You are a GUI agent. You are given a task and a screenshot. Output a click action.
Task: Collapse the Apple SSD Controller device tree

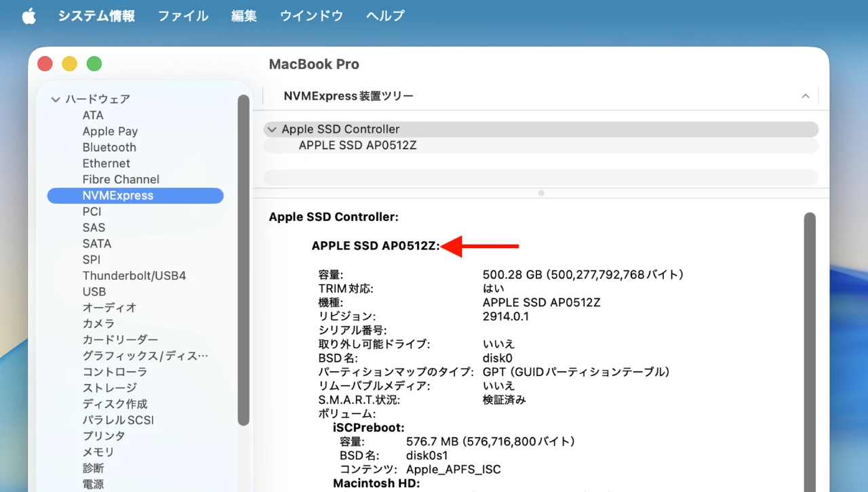click(271, 129)
